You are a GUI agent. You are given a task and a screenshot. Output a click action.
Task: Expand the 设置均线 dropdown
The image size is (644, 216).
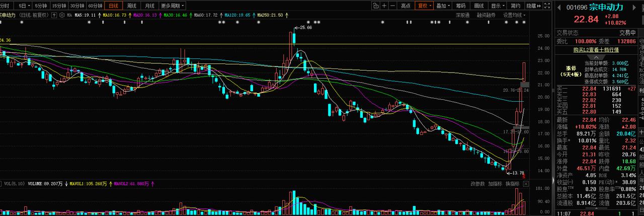pyautogui.click(x=514, y=15)
